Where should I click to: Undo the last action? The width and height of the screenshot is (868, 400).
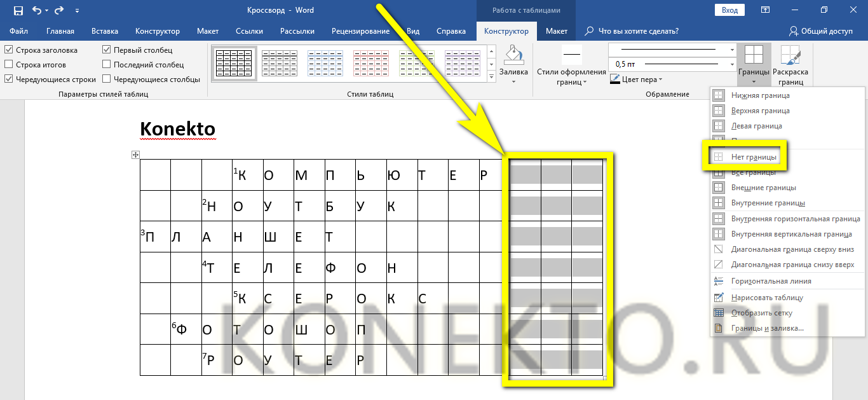click(36, 10)
